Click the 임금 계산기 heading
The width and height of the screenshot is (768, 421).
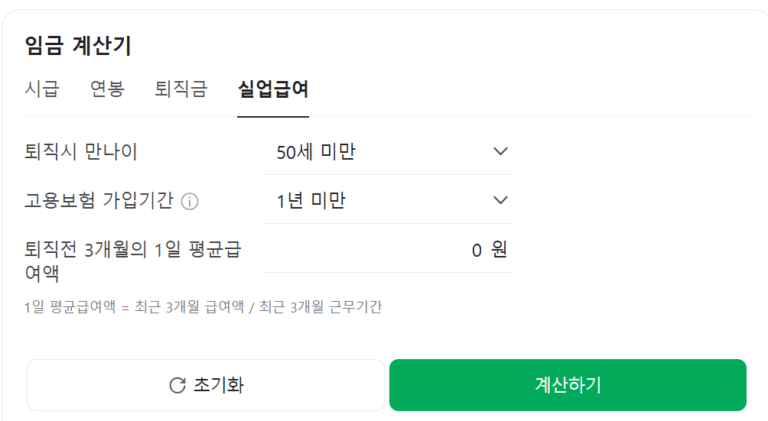click(78, 45)
